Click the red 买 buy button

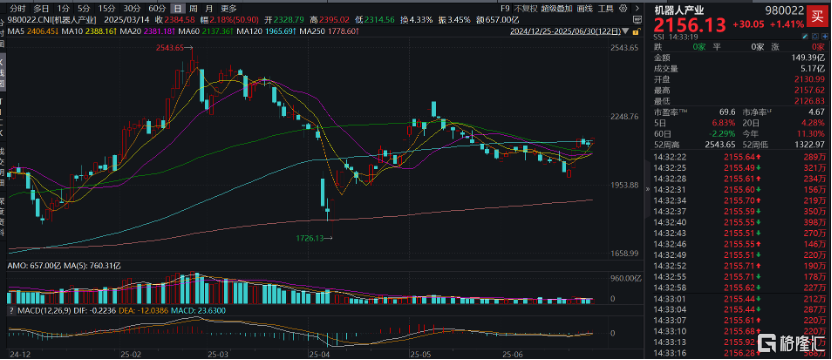coord(818,16)
